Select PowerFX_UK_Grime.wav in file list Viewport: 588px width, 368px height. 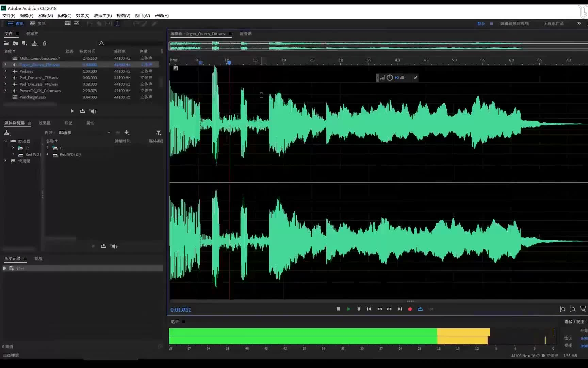click(40, 91)
